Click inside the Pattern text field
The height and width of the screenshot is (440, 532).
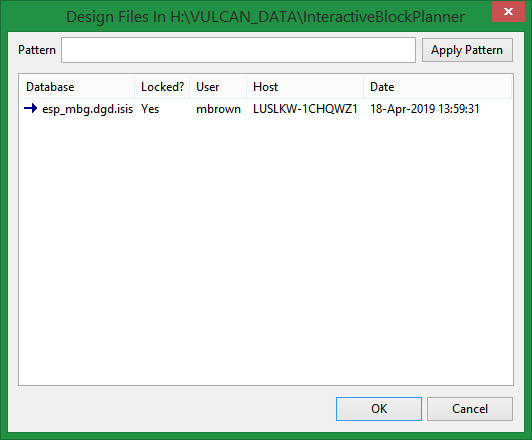pyautogui.click(x=238, y=50)
